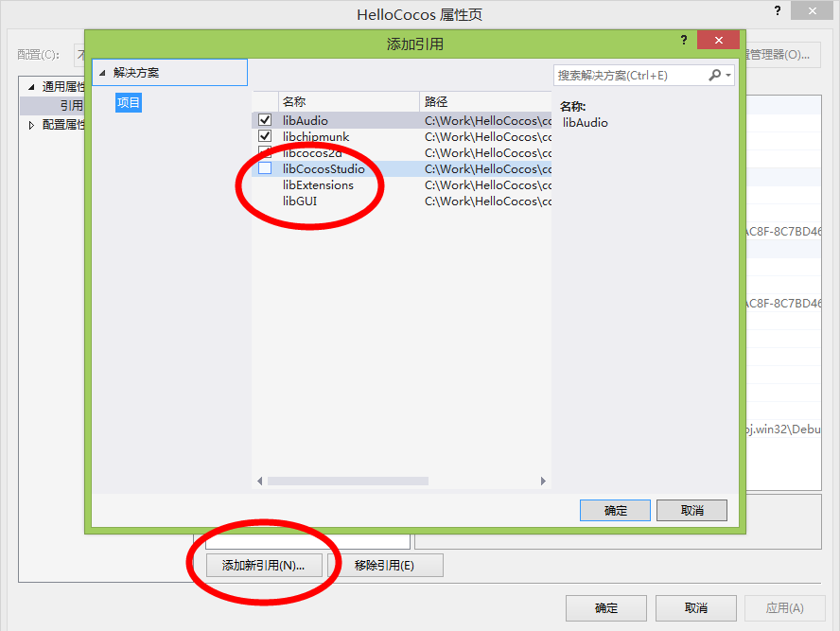
Task: Click the Add Reference dialog help icon
Action: click(x=684, y=40)
